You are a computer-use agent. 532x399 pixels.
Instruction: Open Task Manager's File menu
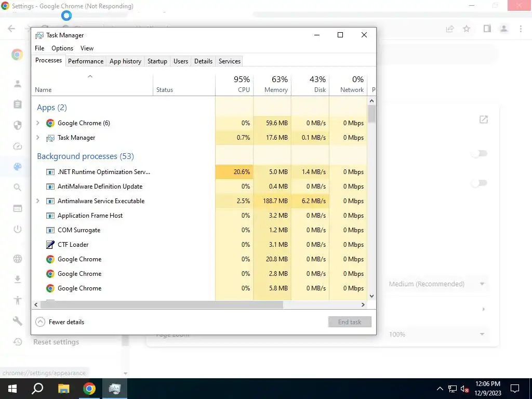tap(39, 48)
